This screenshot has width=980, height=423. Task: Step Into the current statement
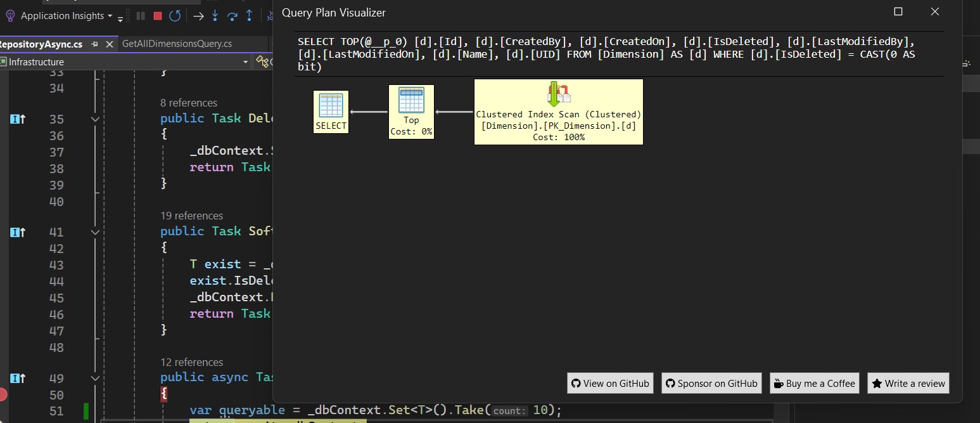(x=215, y=16)
